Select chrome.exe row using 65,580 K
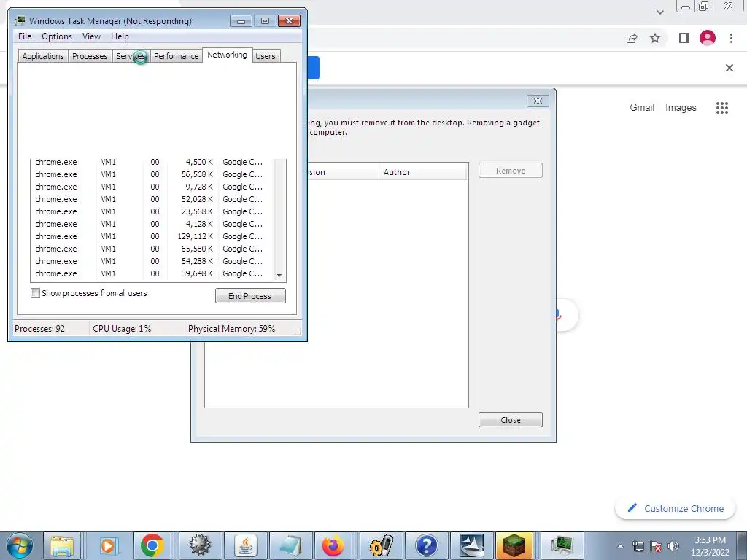The image size is (747, 560). click(152, 249)
